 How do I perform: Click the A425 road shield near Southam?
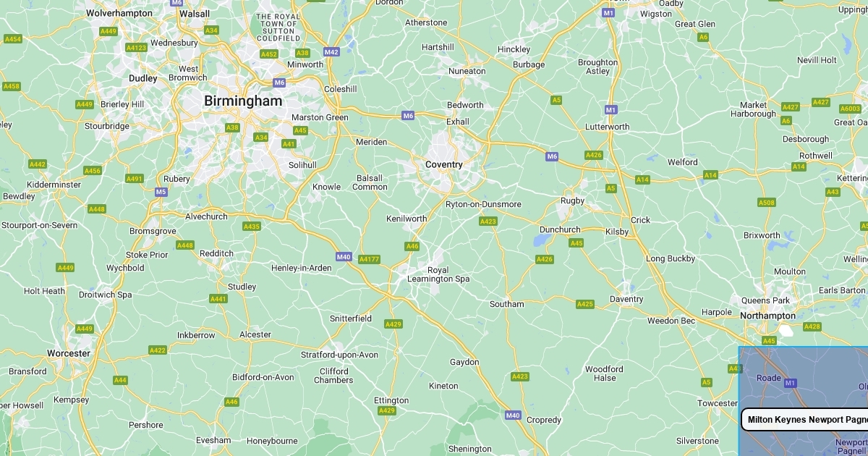[585, 304]
